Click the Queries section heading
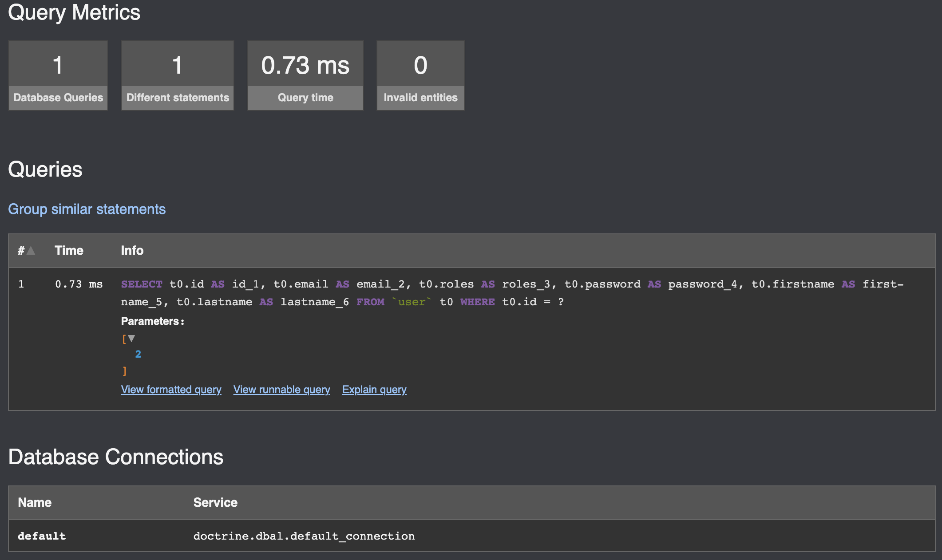The image size is (942, 560). [45, 170]
